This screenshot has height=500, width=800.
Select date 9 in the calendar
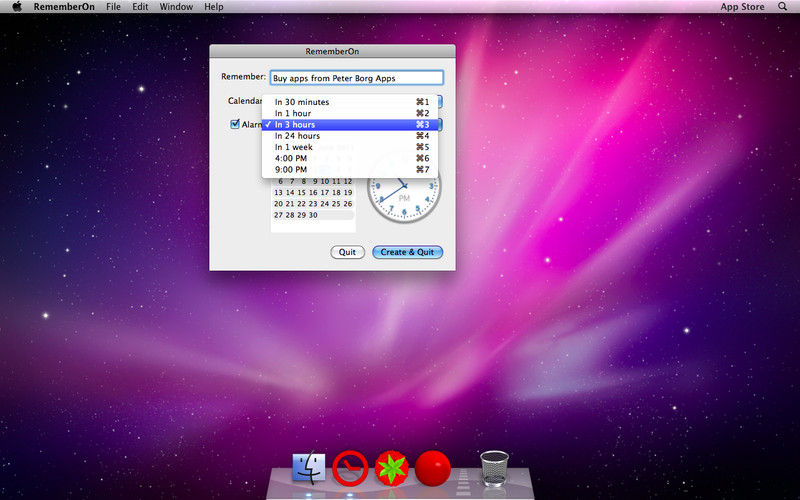315,181
